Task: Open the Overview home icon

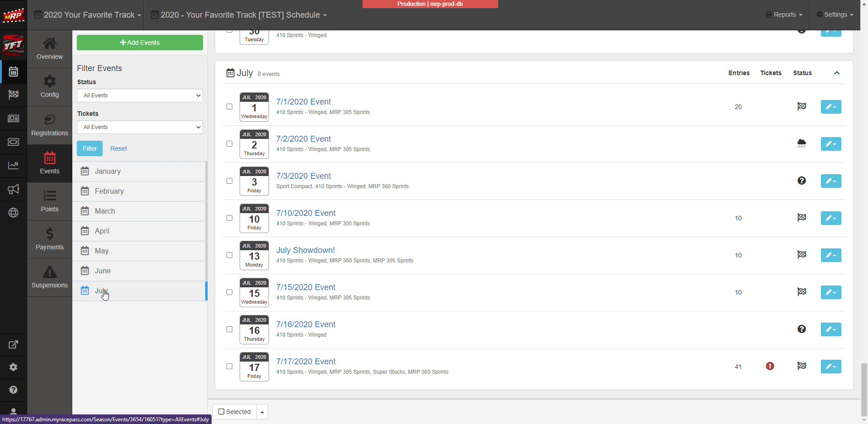Action: pos(50,49)
